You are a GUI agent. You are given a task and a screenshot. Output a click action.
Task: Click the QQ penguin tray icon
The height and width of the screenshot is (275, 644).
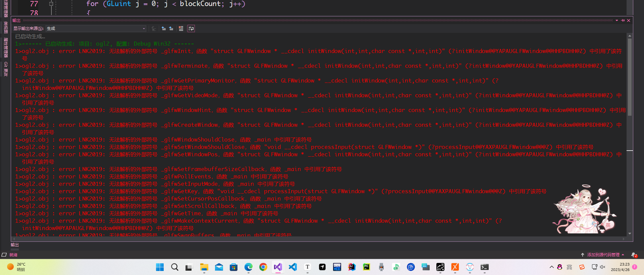(559, 267)
